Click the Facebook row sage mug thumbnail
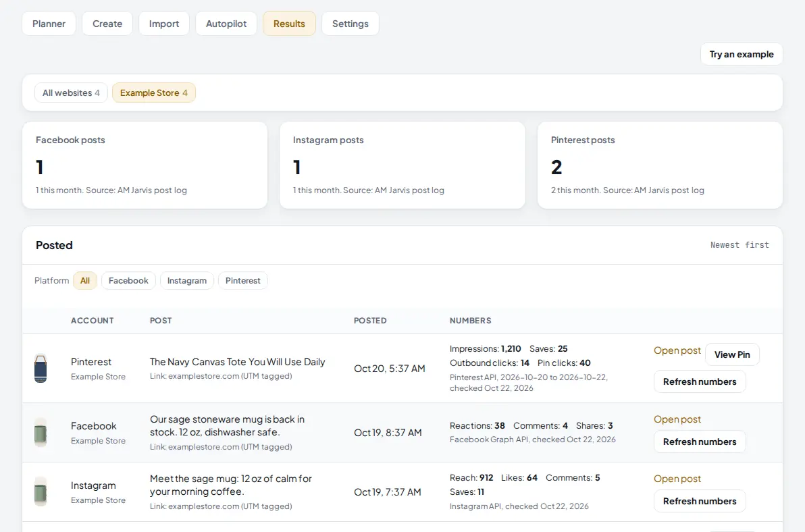The width and height of the screenshot is (805, 532). tap(41, 433)
